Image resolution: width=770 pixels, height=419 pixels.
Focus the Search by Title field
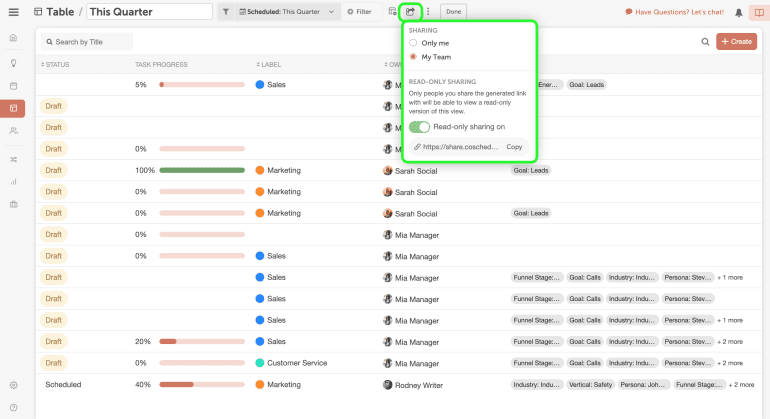(x=90, y=42)
